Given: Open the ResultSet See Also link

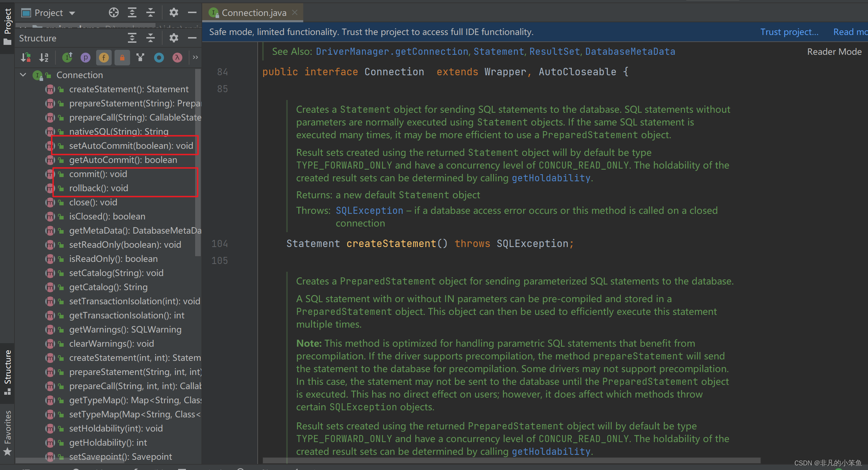Looking at the screenshot, I should point(555,52).
